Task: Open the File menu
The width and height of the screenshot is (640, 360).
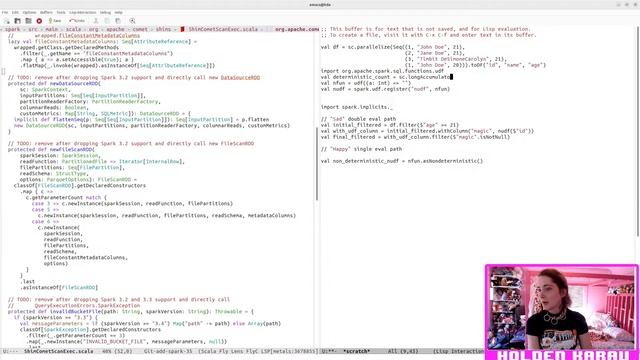Action: [x=5, y=13]
